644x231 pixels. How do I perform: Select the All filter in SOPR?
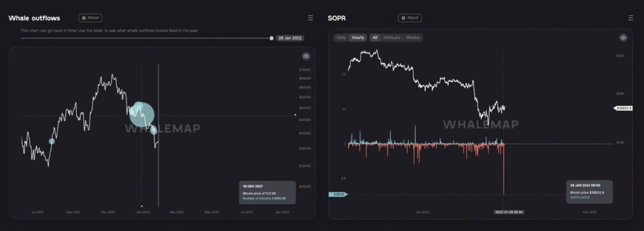pyautogui.click(x=375, y=38)
